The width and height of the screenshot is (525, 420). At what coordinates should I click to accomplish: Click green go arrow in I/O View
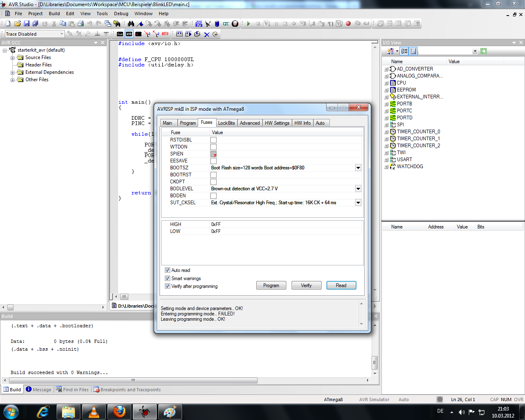point(484,51)
